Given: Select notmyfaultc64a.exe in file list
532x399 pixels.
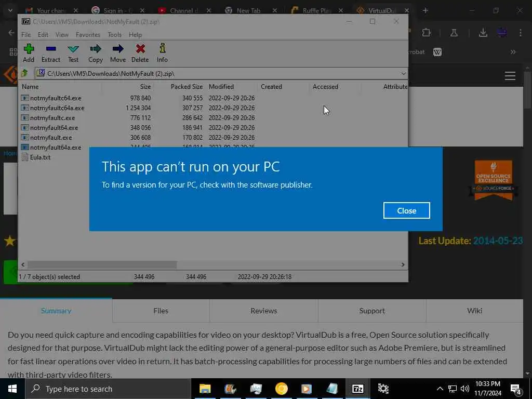Looking at the screenshot, I should 57,108.
